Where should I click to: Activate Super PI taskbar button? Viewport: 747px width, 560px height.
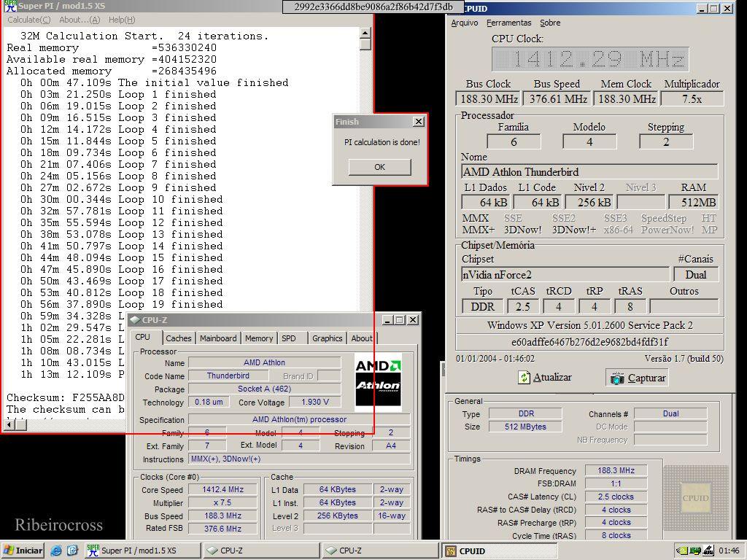142,551
